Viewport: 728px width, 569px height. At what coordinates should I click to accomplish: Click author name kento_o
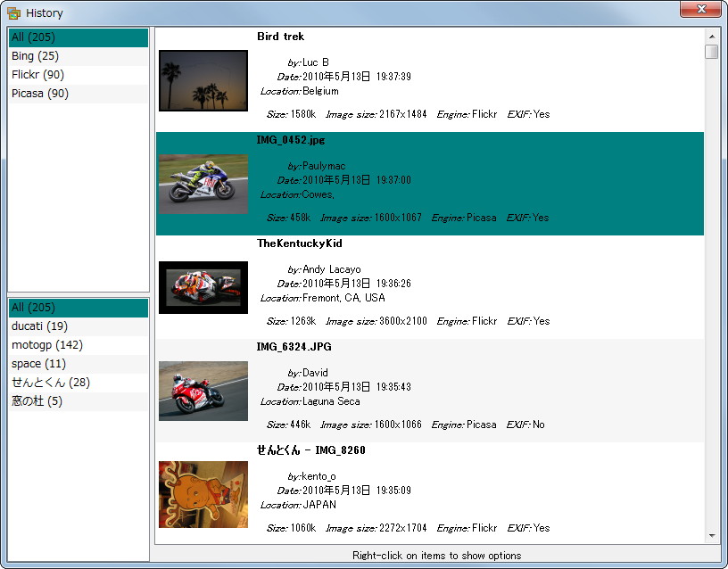click(318, 476)
